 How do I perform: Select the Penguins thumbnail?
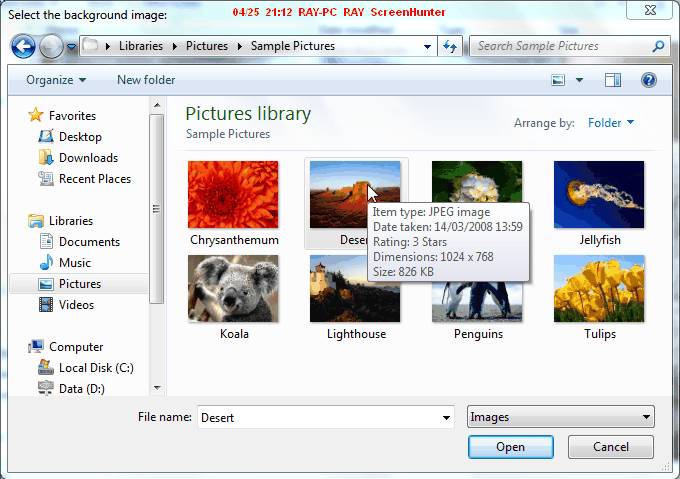pyautogui.click(x=477, y=302)
